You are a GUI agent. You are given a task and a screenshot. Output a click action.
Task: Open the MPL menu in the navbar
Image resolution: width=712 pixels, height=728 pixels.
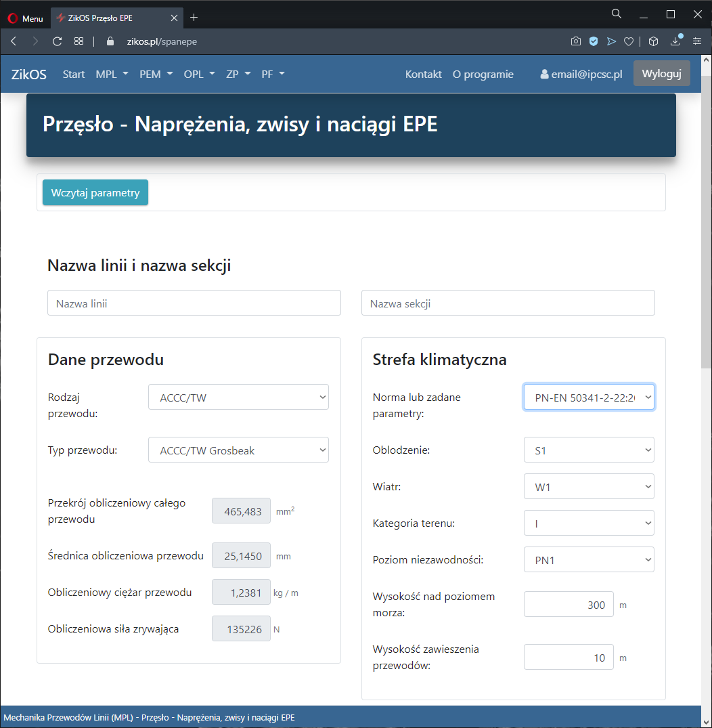tap(112, 74)
